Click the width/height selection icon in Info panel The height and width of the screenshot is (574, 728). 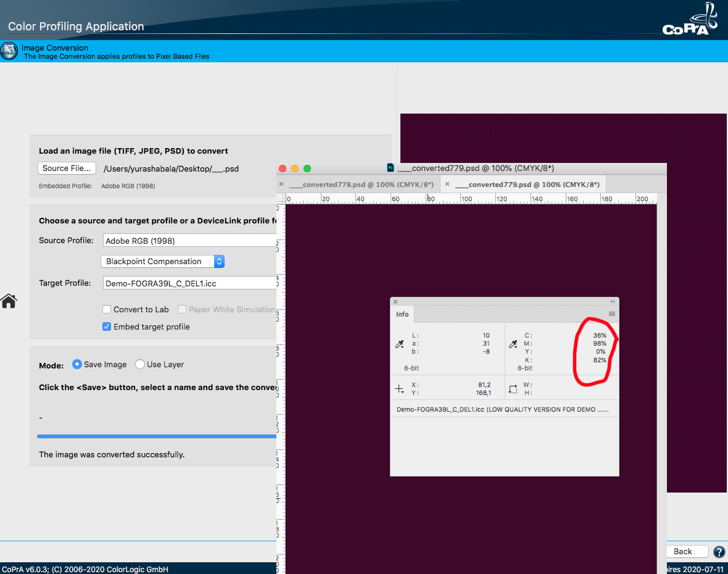pyautogui.click(x=513, y=389)
